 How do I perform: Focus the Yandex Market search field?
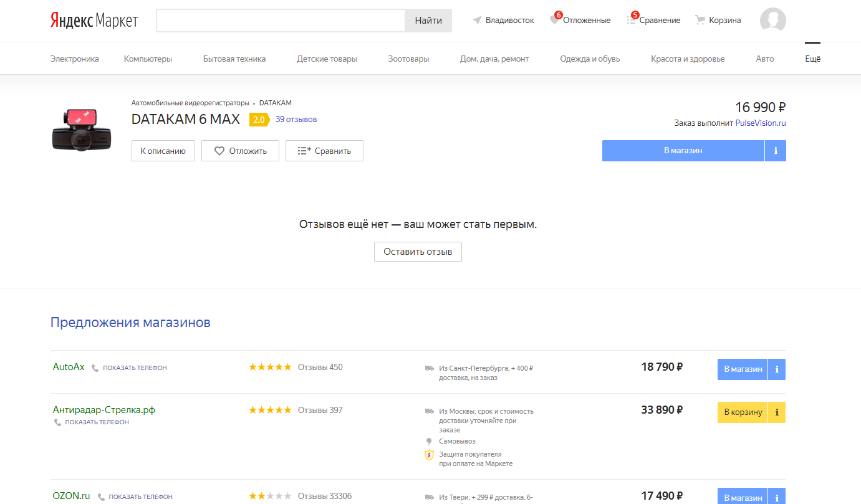point(281,21)
